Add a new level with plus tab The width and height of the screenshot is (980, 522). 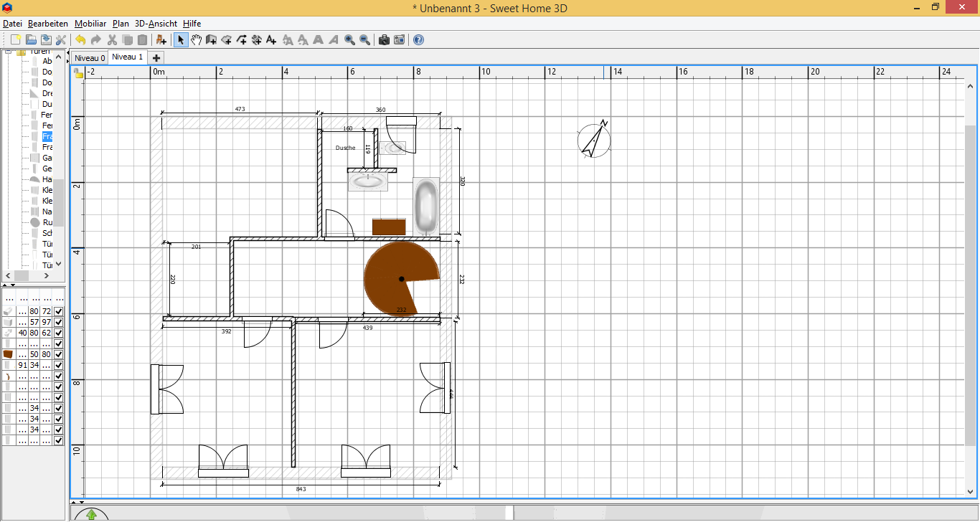(156, 58)
